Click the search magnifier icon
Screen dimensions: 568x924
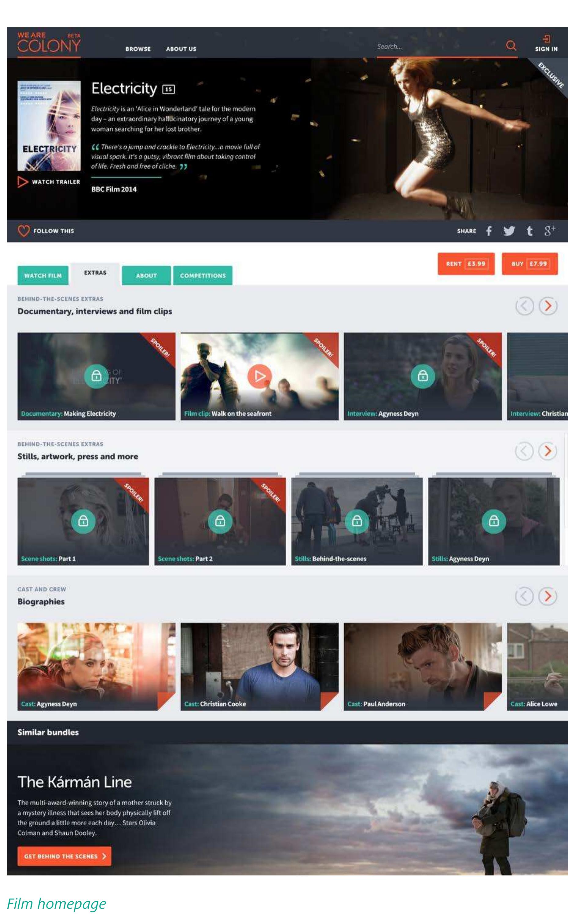[x=511, y=46]
